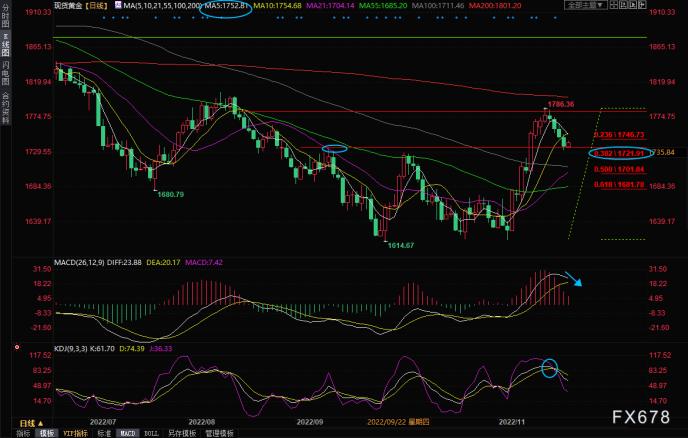This screenshot has width=688, height=438.
Task: Click the 0.236 \ 1746.73 Fibonacci level
Action: (x=619, y=135)
